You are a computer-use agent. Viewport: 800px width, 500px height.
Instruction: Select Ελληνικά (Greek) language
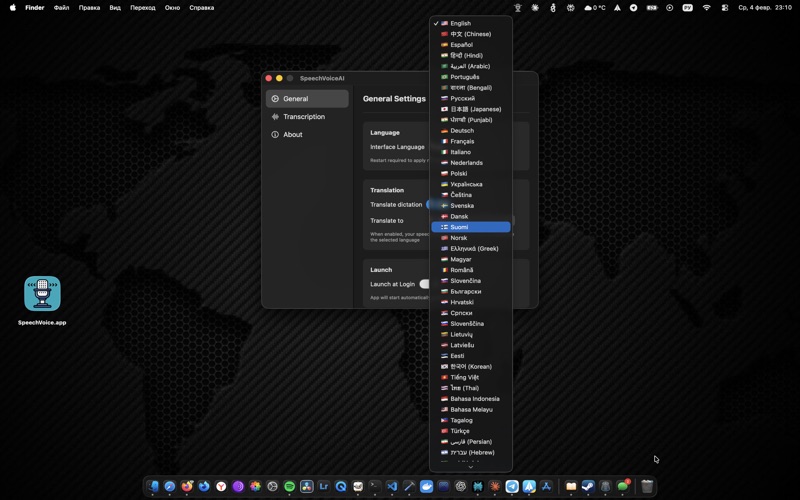tap(471, 248)
